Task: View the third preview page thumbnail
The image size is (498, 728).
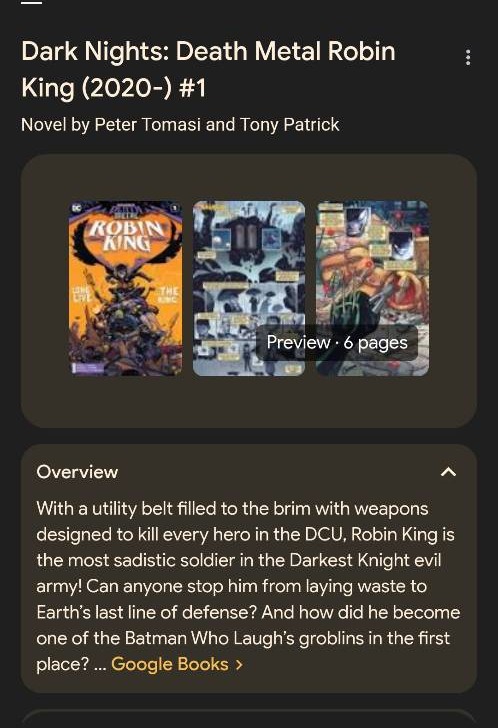Action: pyautogui.click(x=372, y=288)
